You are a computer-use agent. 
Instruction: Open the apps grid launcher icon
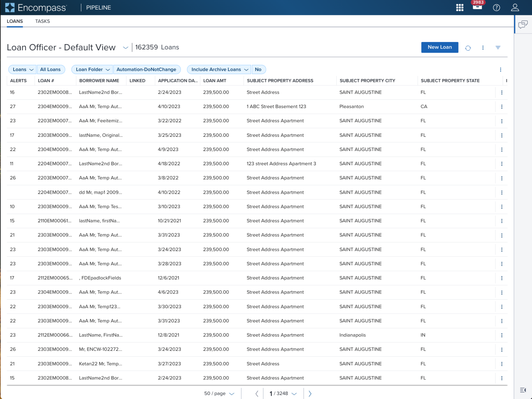(460, 7)
